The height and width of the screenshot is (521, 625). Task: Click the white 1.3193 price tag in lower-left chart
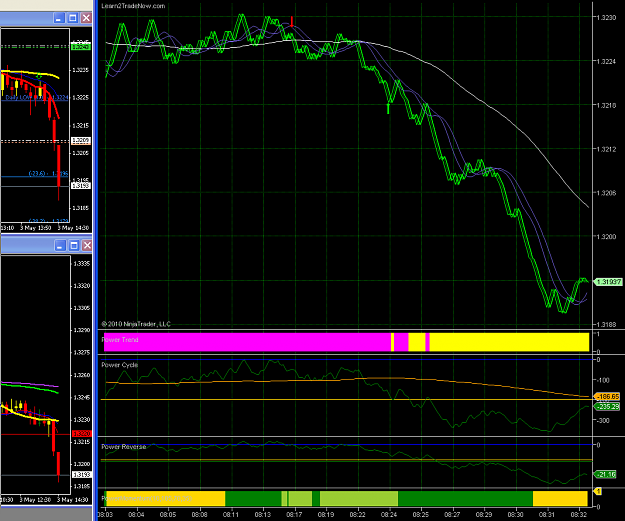click(81, 475)
